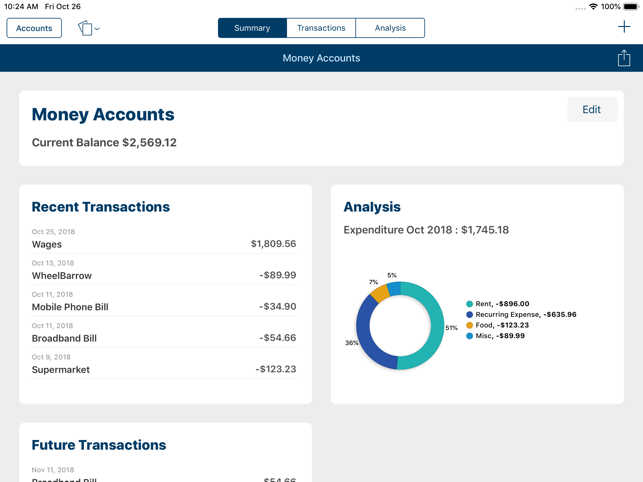The width and height of the screenshot is (643, 482).
Task: Switch to the Analysis tab
Action: coord(390,28)
